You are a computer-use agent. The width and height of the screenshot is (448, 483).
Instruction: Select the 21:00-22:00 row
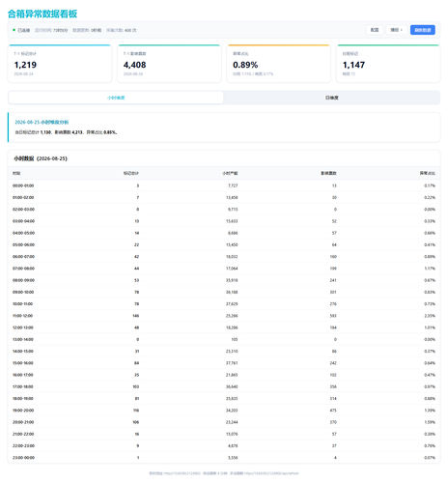pyautogui.click(x=224, y=434)
